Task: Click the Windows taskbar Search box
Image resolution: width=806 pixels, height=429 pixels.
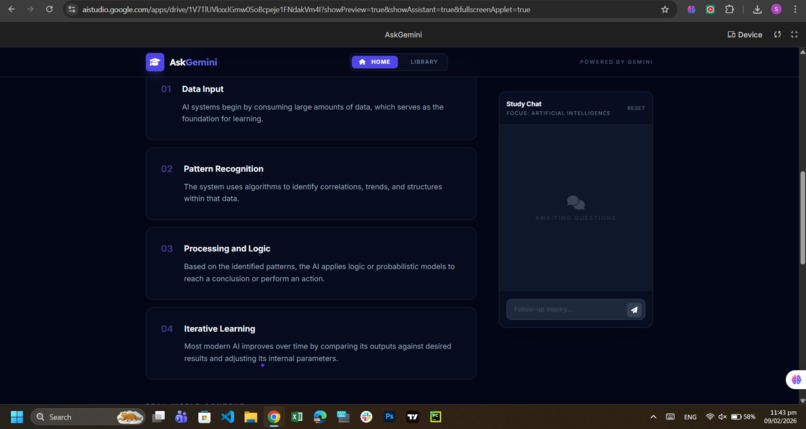Action: point(87,417)
